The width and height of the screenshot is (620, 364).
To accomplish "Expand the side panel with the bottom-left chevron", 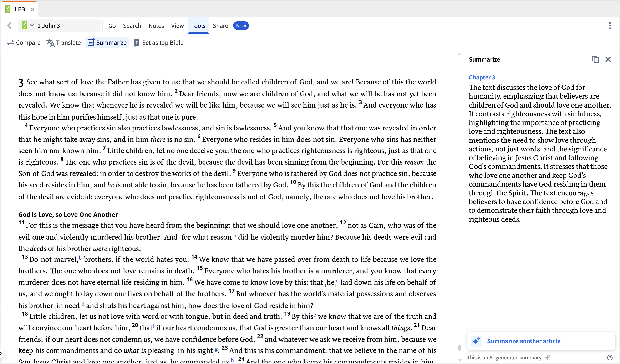I will (1, 353).
